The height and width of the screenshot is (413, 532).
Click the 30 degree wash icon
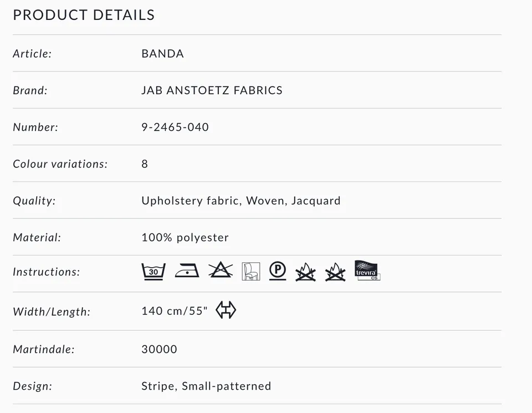[x=154, y=271]
